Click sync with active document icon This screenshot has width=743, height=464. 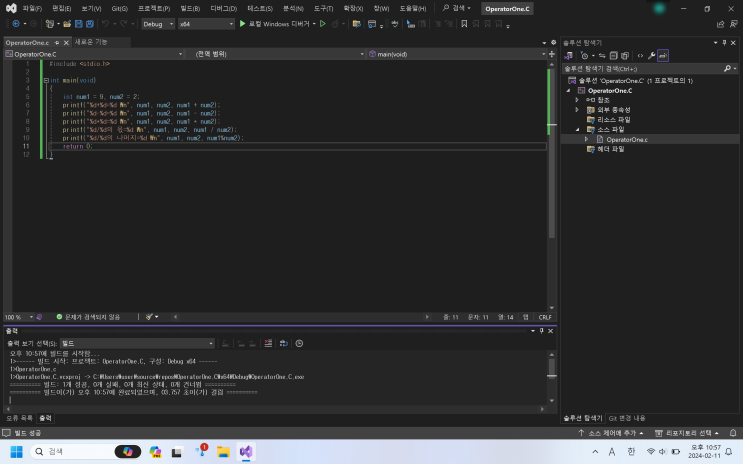tap(601, 55)
